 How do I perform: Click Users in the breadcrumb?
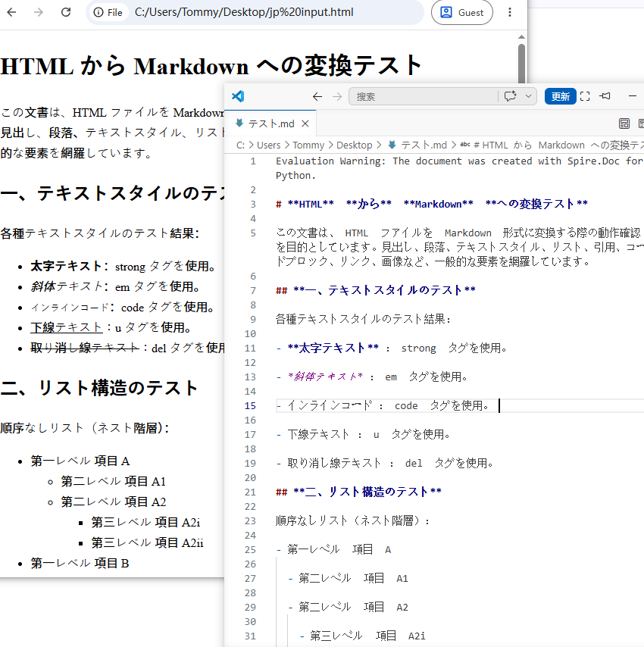click(x=268, y=145)
